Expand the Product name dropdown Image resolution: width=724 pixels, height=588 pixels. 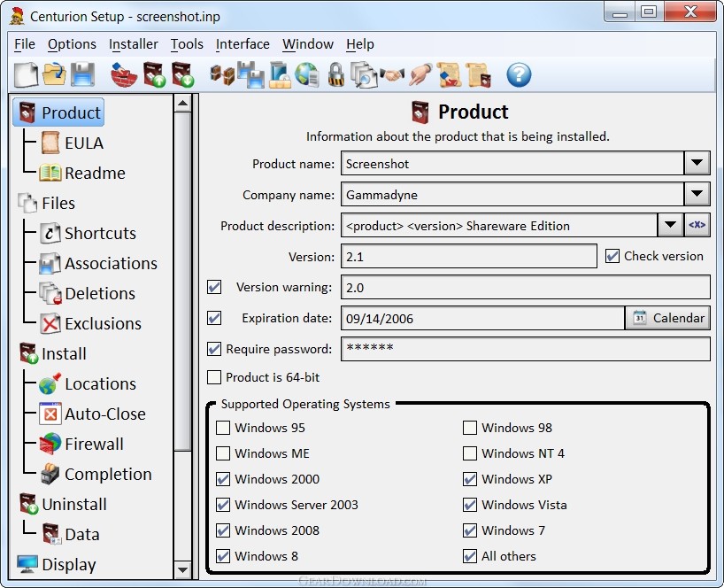[697, 164]
